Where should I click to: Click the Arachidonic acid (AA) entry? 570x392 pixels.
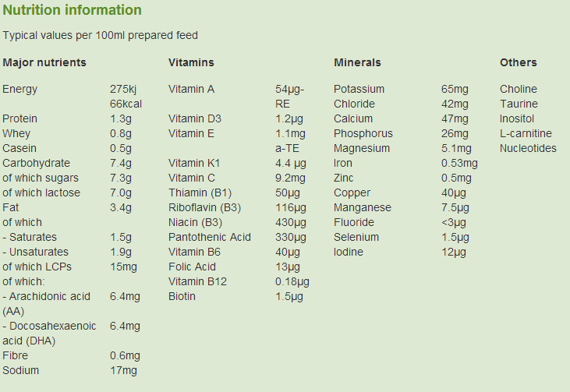point(47,304)
